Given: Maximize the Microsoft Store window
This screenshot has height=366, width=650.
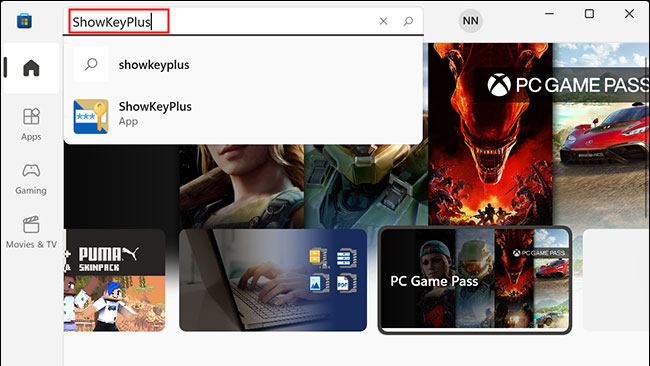Looking at the screenshot, I should pyautogui.click(x=589, y=14).
